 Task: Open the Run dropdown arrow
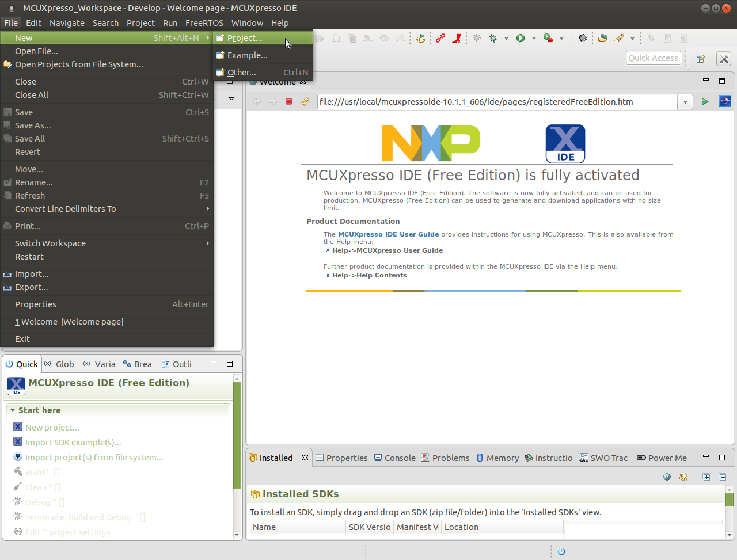point(534,39)
